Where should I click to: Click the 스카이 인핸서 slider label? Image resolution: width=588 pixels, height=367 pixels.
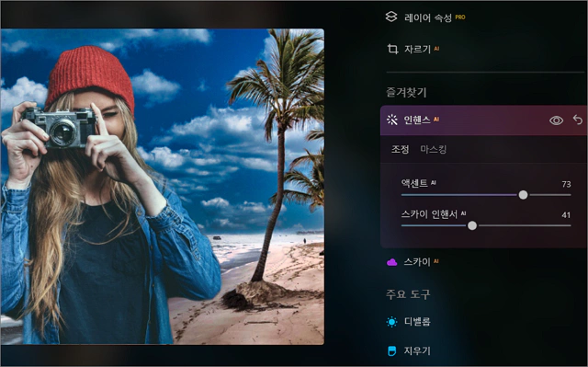[429, 214]
